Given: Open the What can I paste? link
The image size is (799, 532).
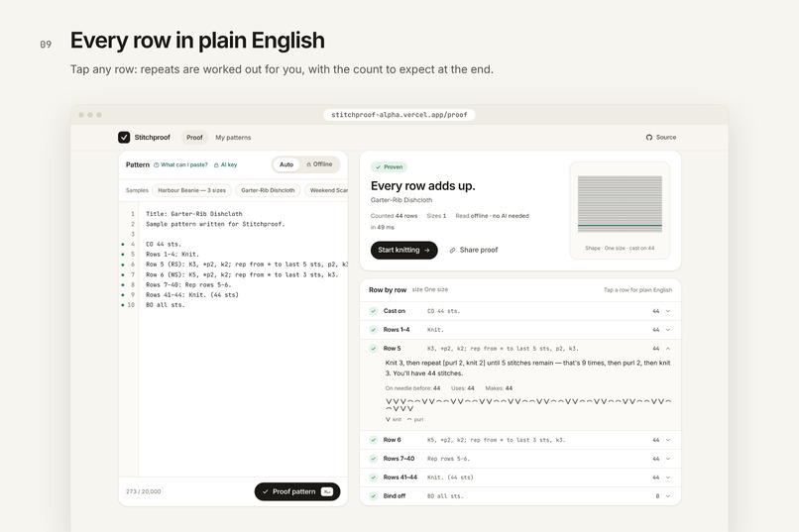Looking at the screenshot, I should pos(180,164).
